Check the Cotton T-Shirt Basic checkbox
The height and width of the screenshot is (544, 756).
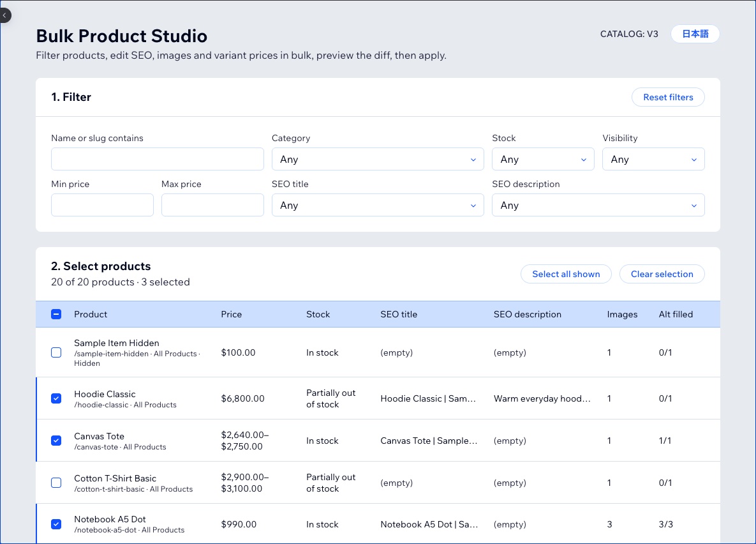coord(56,483)
